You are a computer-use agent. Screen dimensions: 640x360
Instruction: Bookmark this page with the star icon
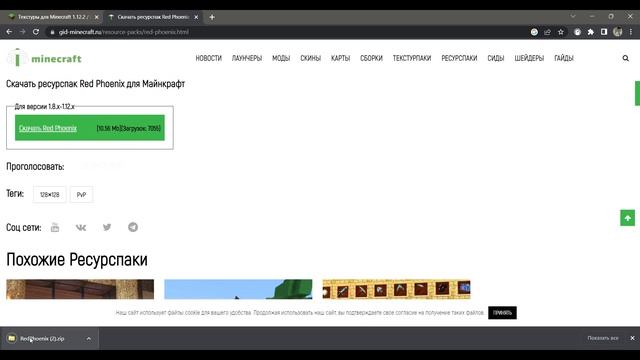(x=561, y=32)
